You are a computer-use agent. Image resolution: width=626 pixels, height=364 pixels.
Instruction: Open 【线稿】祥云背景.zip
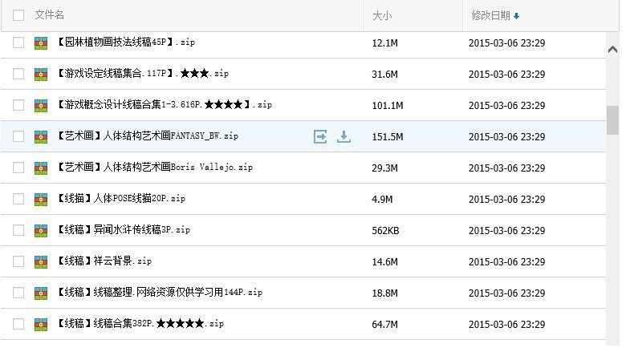(104, 261)
